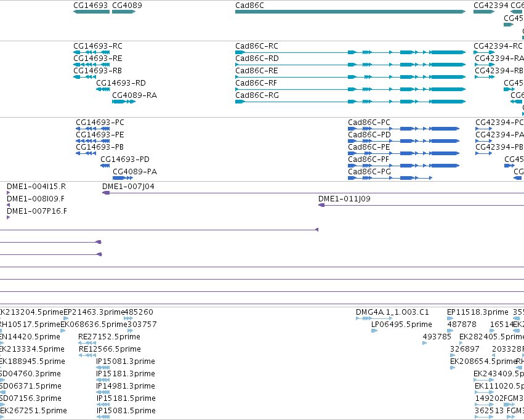Image resolution: width=524 pixels, height=420 pixels.
Task: Open transcript Cad86C-RE
Action: [257, 71]
